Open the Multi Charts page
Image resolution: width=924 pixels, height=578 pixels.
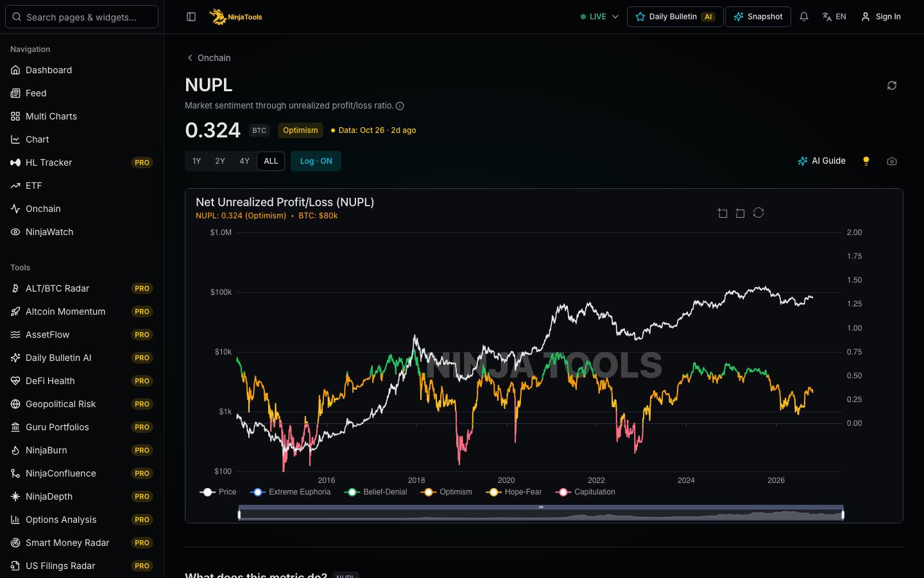point(81,116)
